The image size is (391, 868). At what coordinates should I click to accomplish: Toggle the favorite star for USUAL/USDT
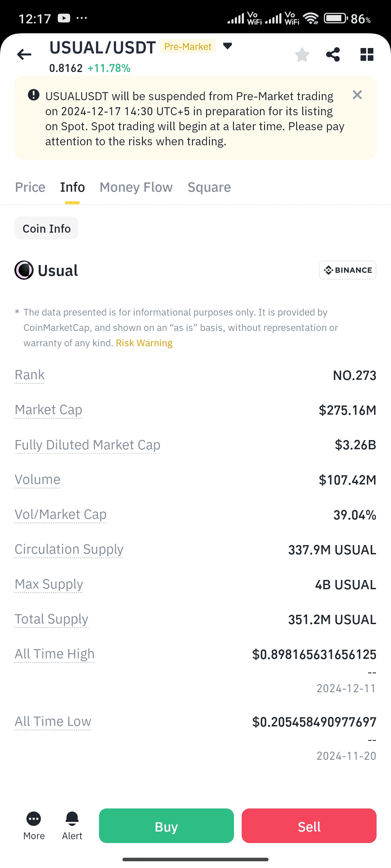[x=302, y=55]
